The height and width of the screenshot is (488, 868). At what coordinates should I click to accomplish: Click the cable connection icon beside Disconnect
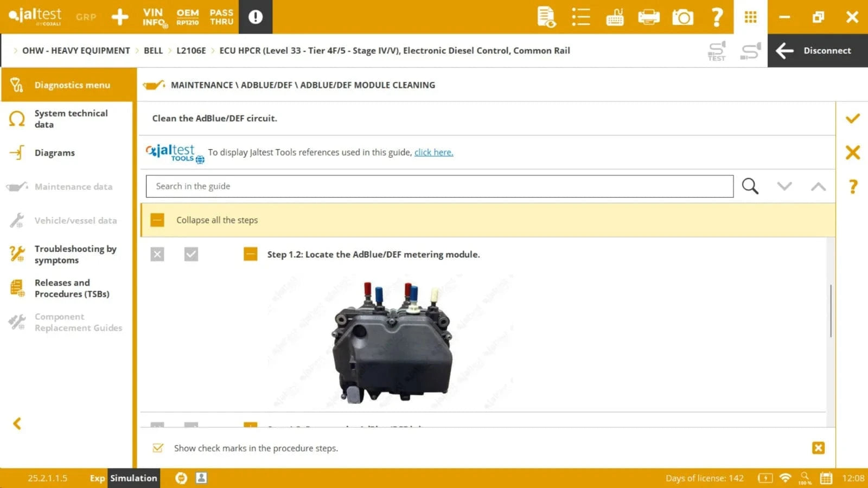tap(751, 51)
